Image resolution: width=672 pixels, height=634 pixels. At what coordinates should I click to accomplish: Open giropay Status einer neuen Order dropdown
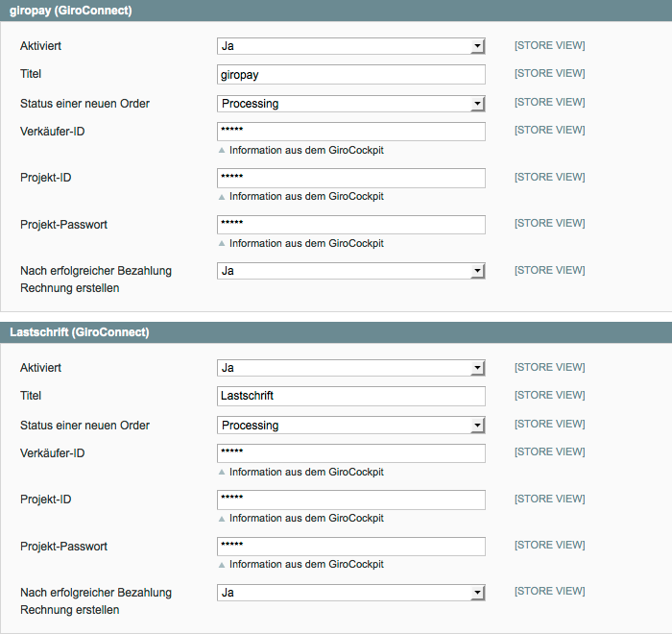pyautogui.click(x=351, y=104)
